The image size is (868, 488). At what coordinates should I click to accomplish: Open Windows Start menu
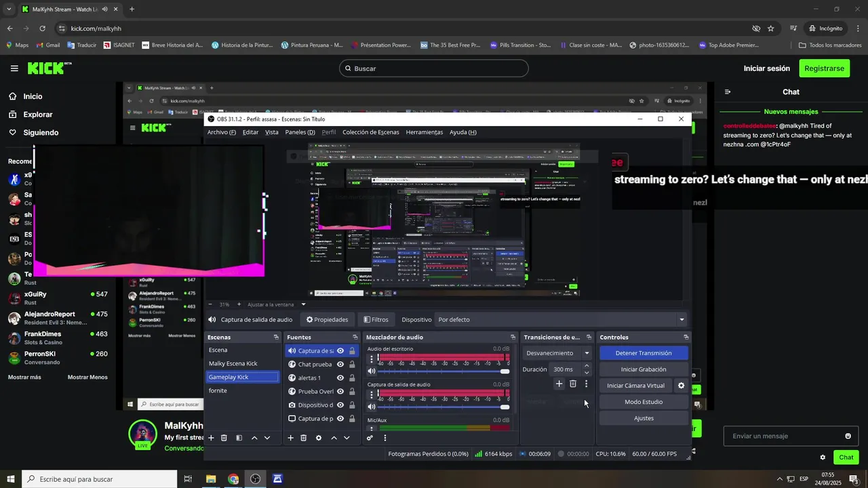11,479
